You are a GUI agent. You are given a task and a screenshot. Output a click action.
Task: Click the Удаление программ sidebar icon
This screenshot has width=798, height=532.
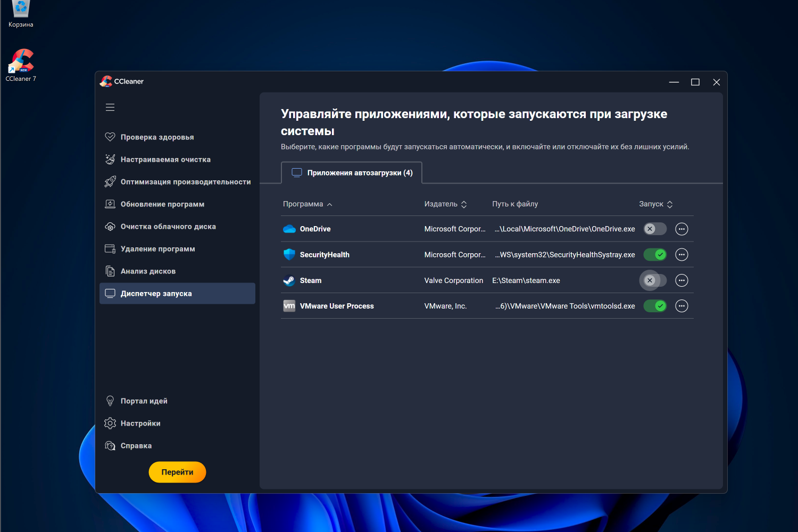110,248
